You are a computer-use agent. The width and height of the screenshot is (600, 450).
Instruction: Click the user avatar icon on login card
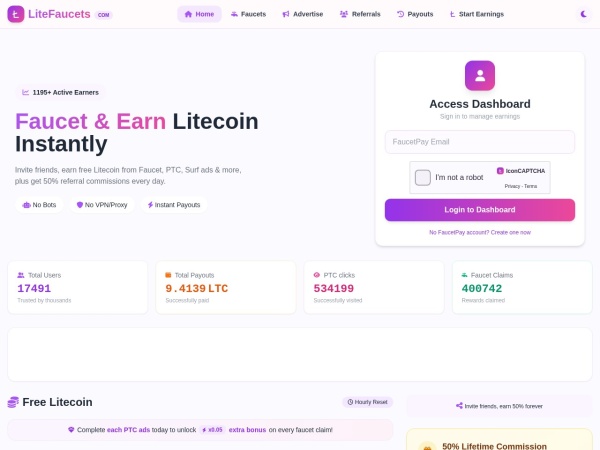pos(480,76)
